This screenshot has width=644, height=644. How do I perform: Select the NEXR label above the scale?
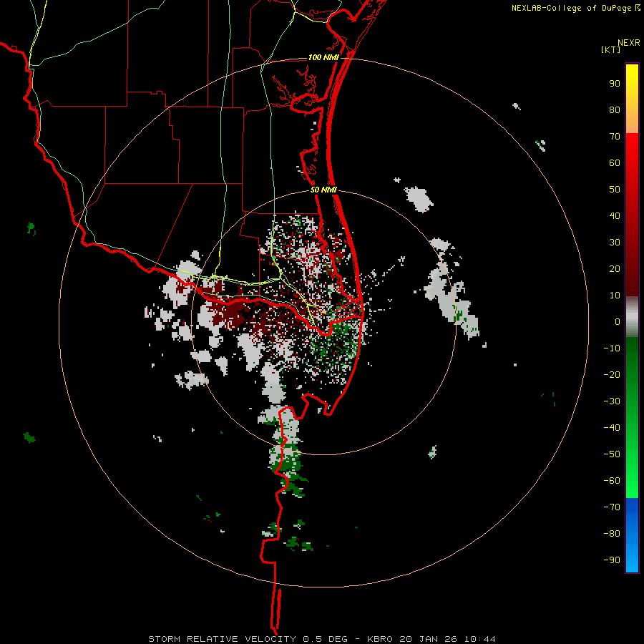[x=629, y=43]
